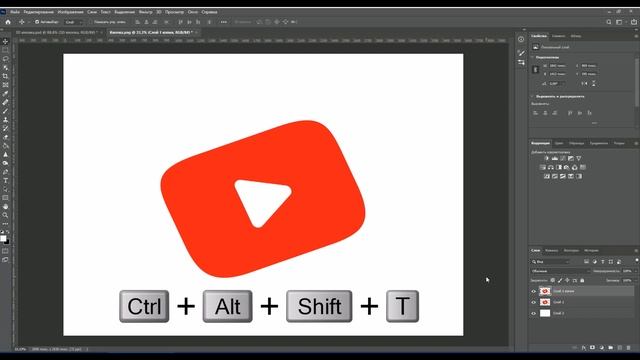Add a Curves adjustment
The image size is (640, 360).
[563, 158]
